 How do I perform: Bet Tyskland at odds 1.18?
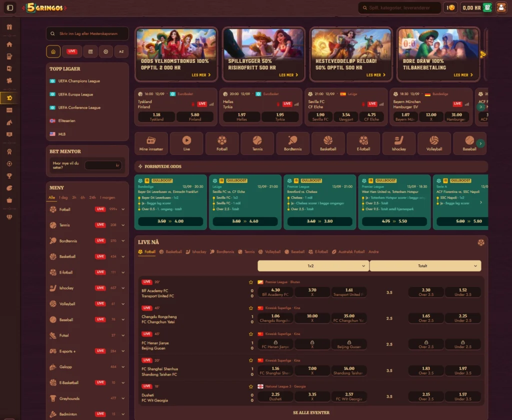(x=156, y=116)
